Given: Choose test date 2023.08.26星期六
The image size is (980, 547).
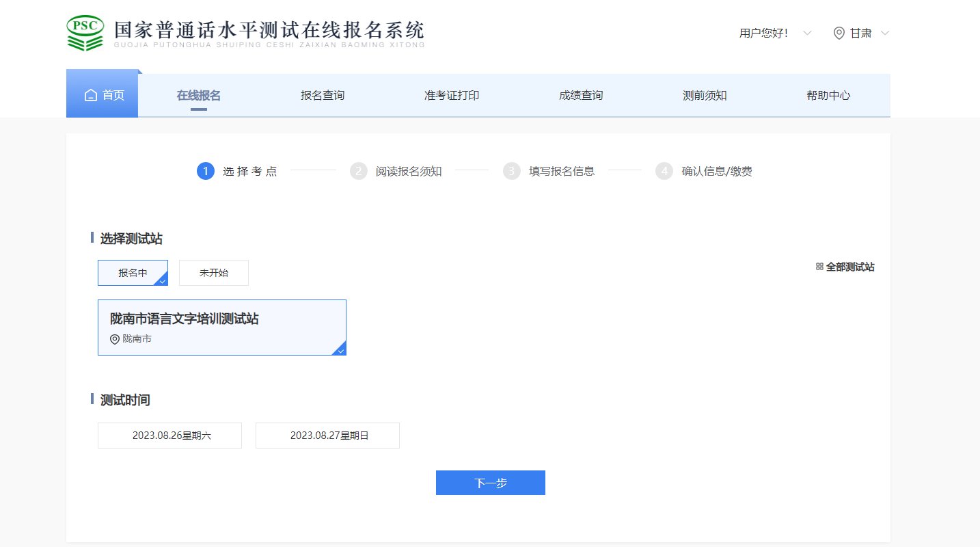Looking at the screenshot, I should tap(169, 436).
